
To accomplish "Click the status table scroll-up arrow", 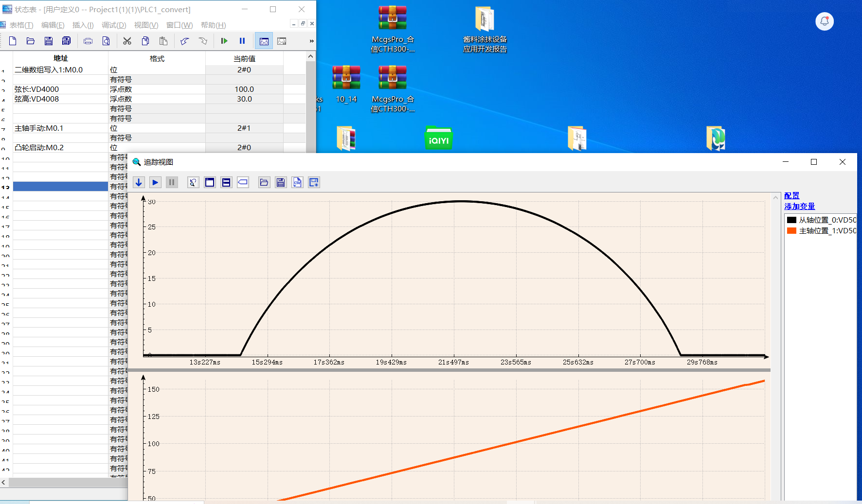I will pos(310,56).
